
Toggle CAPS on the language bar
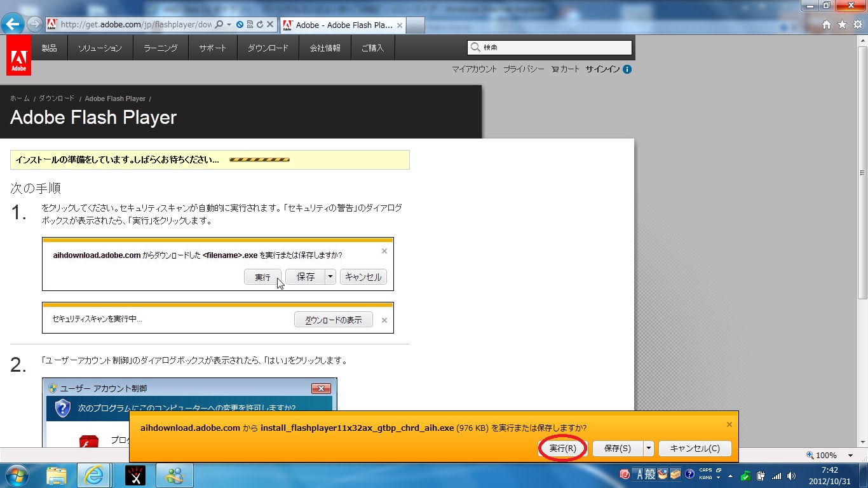705,470
